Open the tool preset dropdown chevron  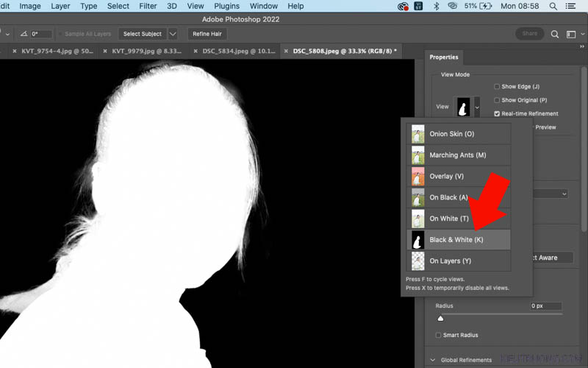[x=7, y=34]
